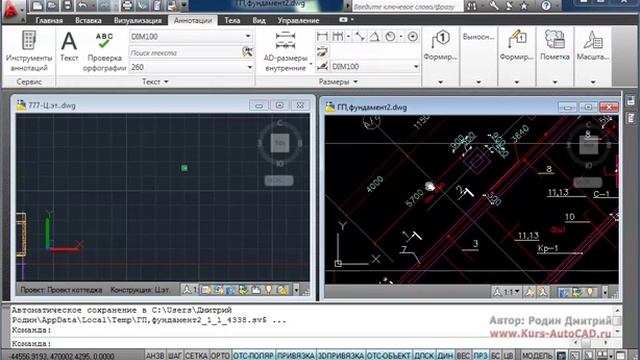Click the keyword search field in title bar
The height and width of the screenshot is (360, 640).
pos(407,6)
